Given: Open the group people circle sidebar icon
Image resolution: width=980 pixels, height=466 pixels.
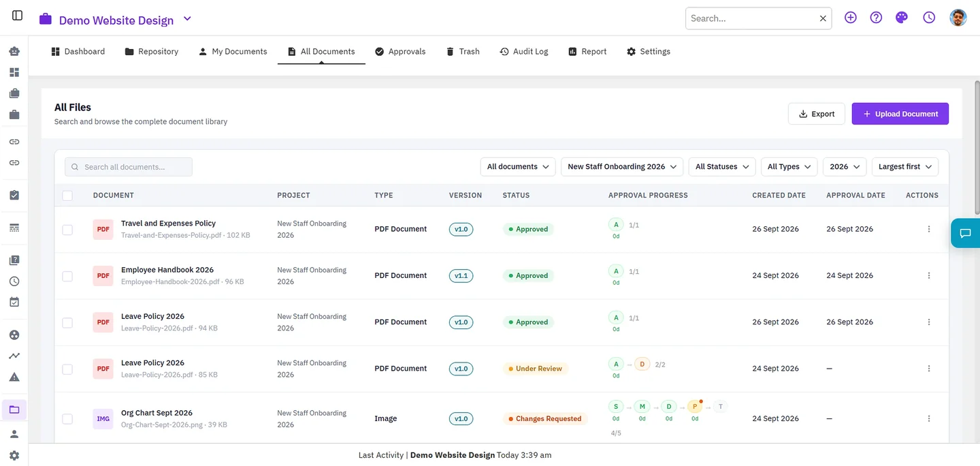Looking at the screenshot, I should (14, 335).
